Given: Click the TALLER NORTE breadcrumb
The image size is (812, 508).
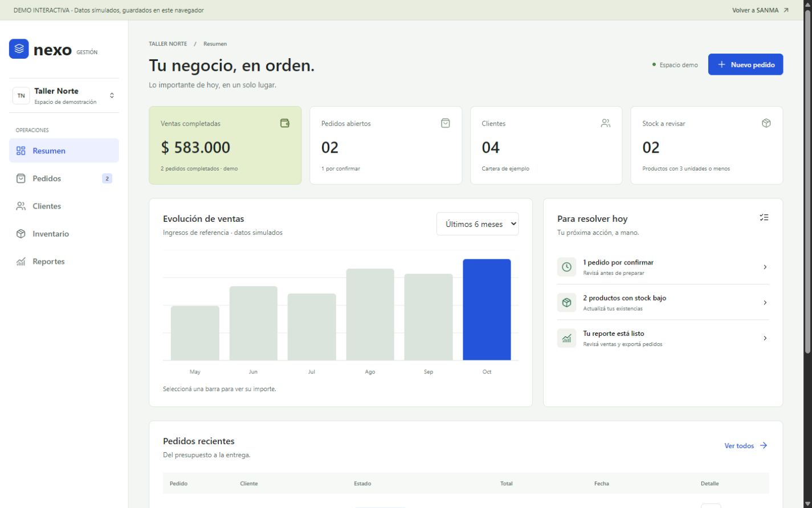Looking at the screenshot, I should tap(168, 44).
